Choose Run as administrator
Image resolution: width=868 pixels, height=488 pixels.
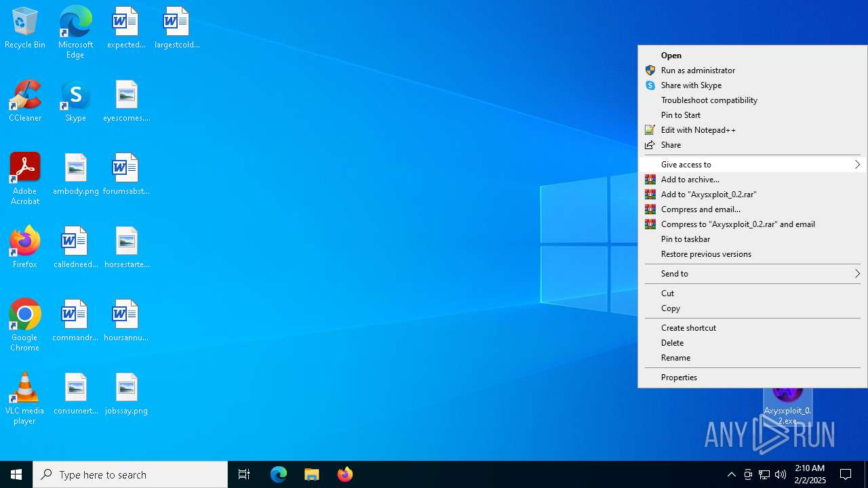[x=753, y=70]
